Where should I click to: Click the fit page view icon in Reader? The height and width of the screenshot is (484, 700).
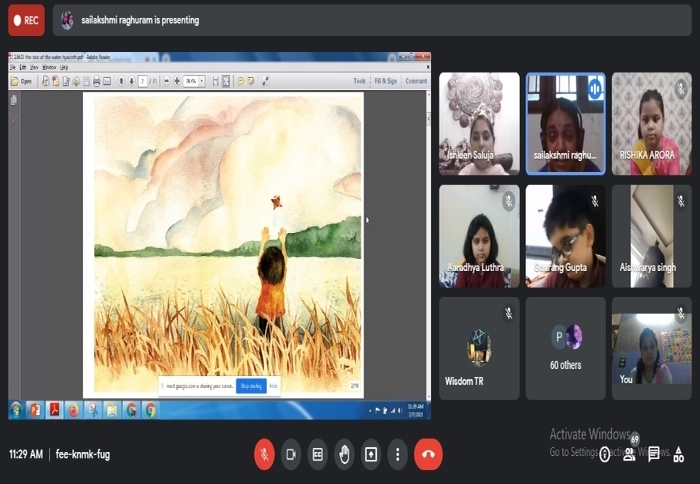click(226, 81)
